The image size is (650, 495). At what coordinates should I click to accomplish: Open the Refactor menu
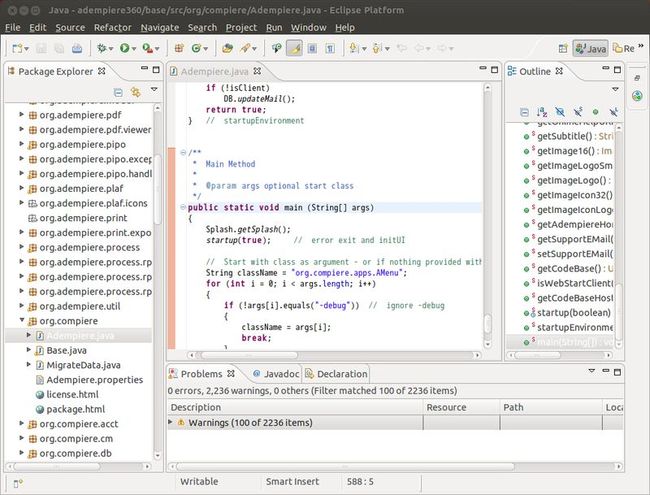(112, 27)
